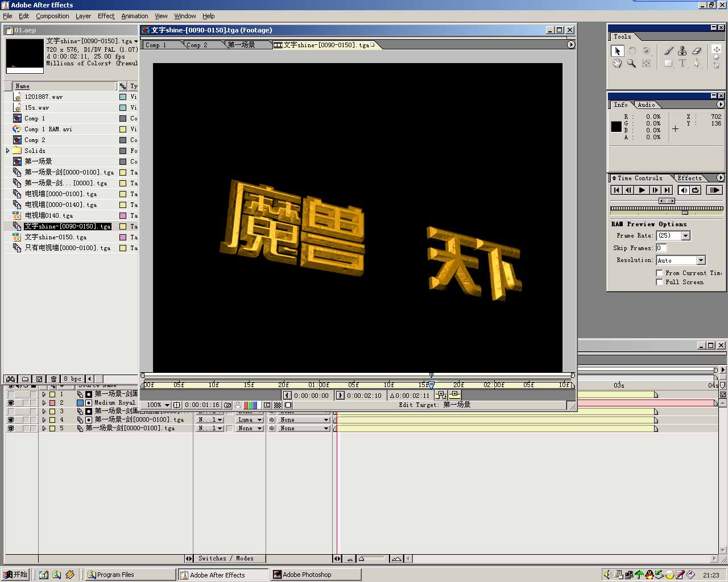Click the Set In point button

(287, 396)
